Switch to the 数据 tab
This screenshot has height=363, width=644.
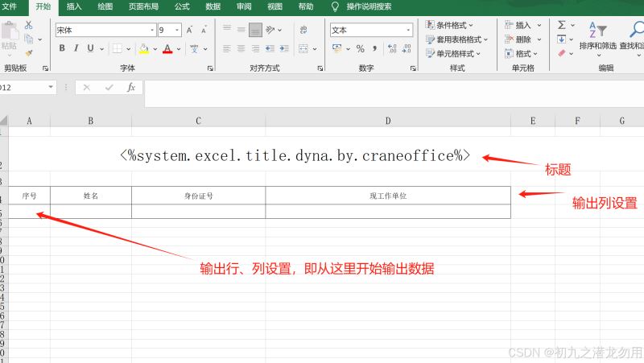pos(213,6)
